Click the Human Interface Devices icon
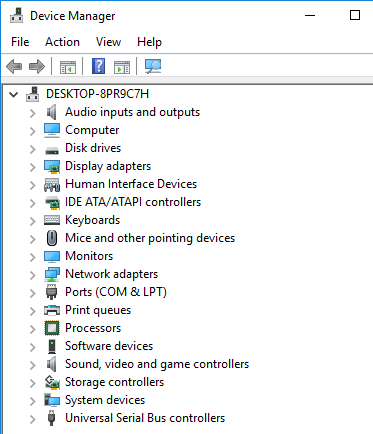 52,185
